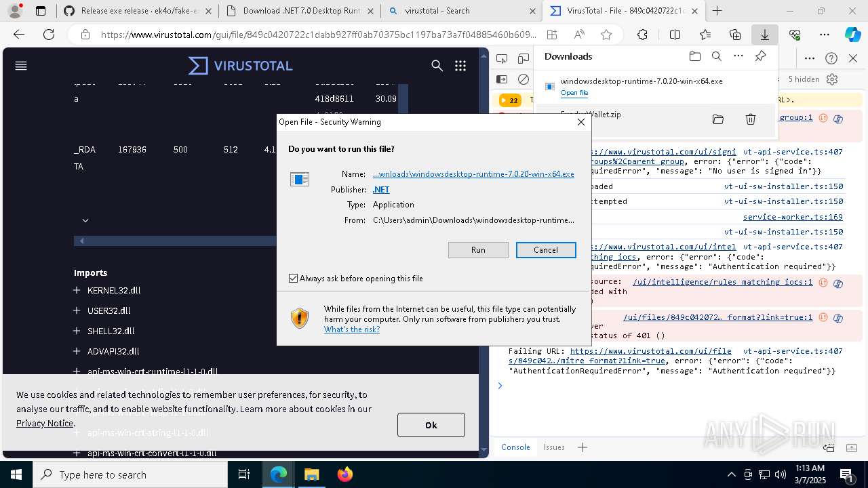The height and width of the screenshot is (488, 868).
Task: Select DevTools Console tab
Action: (x=515, y=447)
